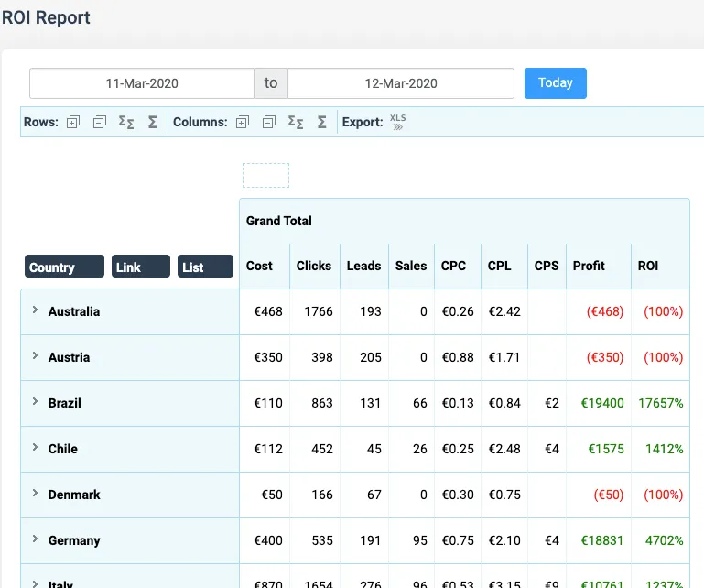Viewport: 704px width, 588px height.
Task: Select Australia country label
Action: click(74, 311)
